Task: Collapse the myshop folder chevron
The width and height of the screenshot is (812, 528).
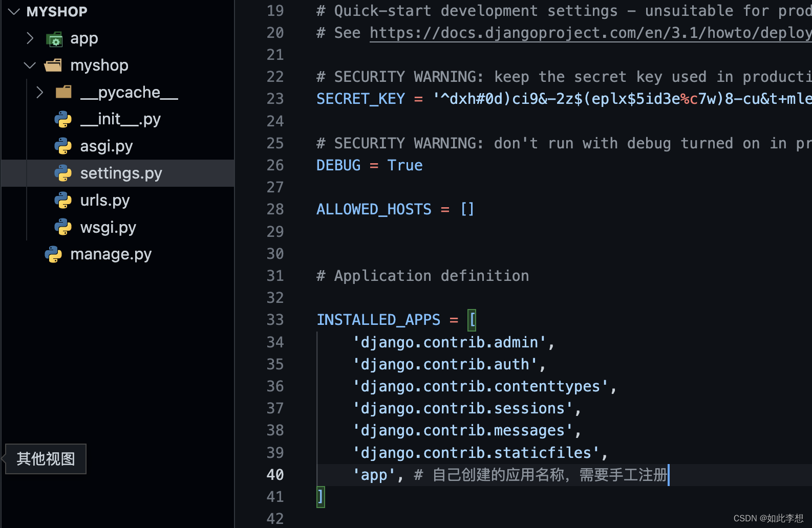Action: point(30,65)
